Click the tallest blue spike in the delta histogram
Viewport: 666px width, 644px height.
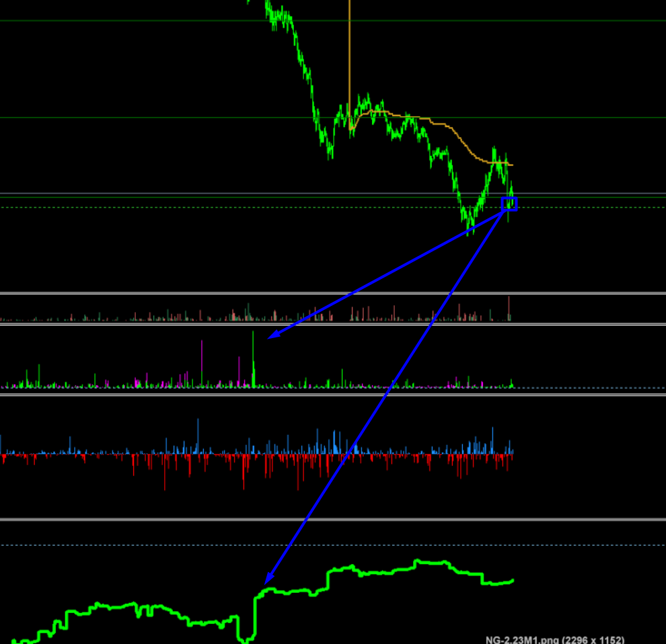(198, 436)
